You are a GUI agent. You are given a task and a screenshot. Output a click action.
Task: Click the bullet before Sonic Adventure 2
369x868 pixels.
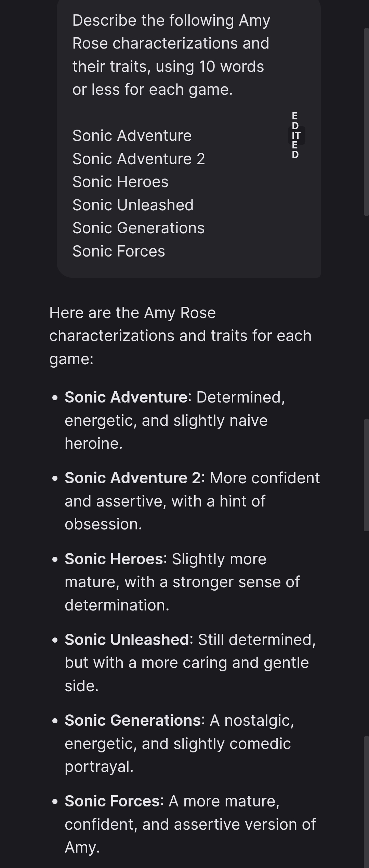[55, 478]
